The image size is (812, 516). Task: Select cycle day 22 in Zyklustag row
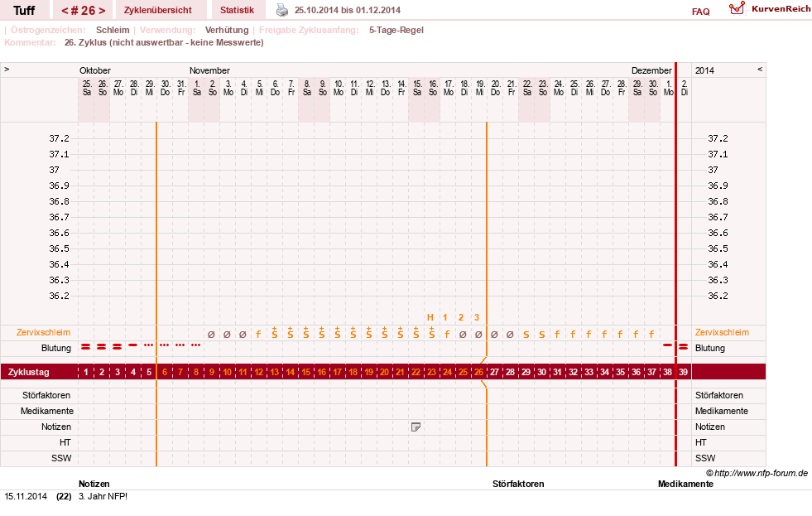[416, 372]
